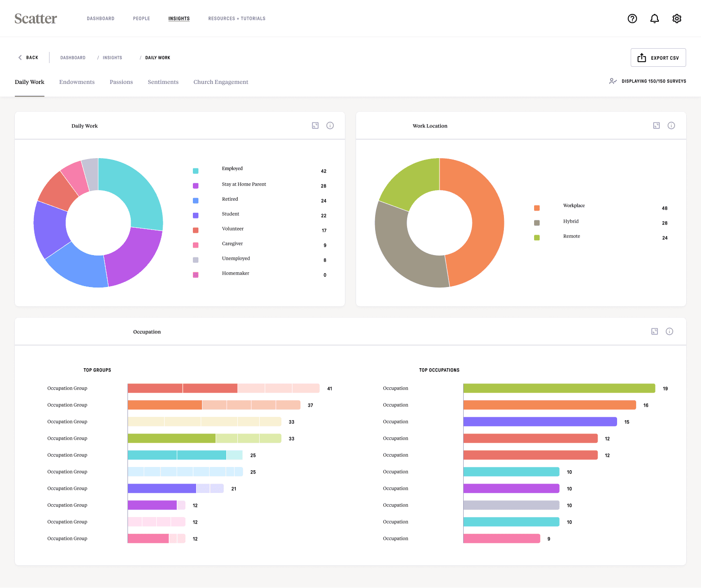Open the settings gear icon

677,19
